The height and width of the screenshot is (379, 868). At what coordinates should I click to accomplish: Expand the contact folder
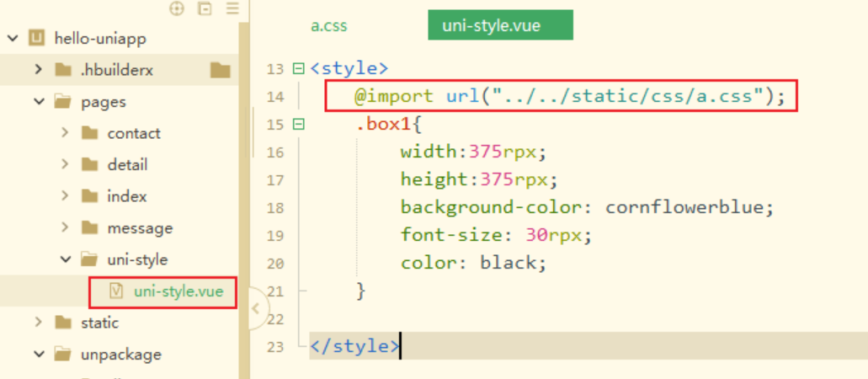[x=65, y=133]
